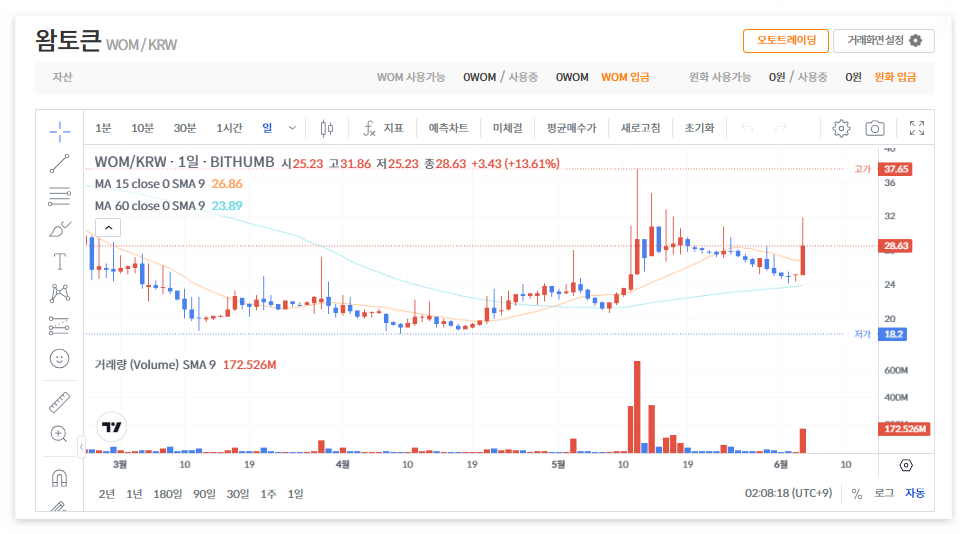Set the range to 1년
The height and width of the screenshot is (534, 967).
[134, 494]
